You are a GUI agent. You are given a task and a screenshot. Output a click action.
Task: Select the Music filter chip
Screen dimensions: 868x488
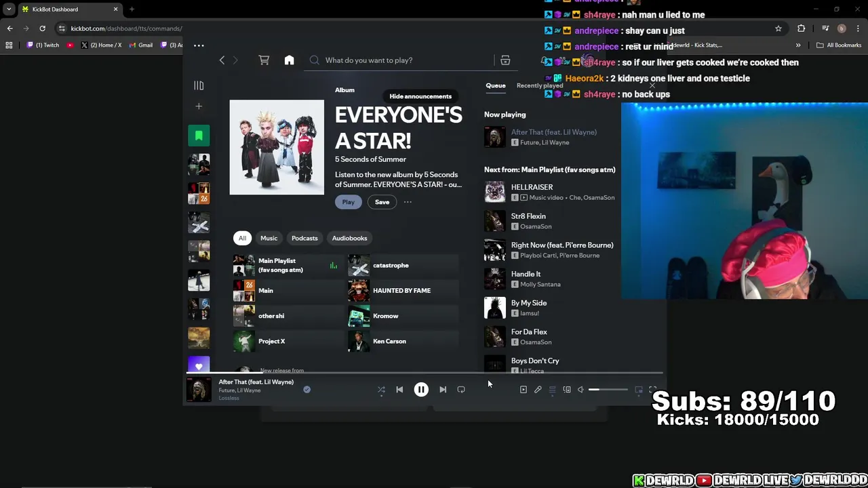pyautogui.click(x=269, y=238)
